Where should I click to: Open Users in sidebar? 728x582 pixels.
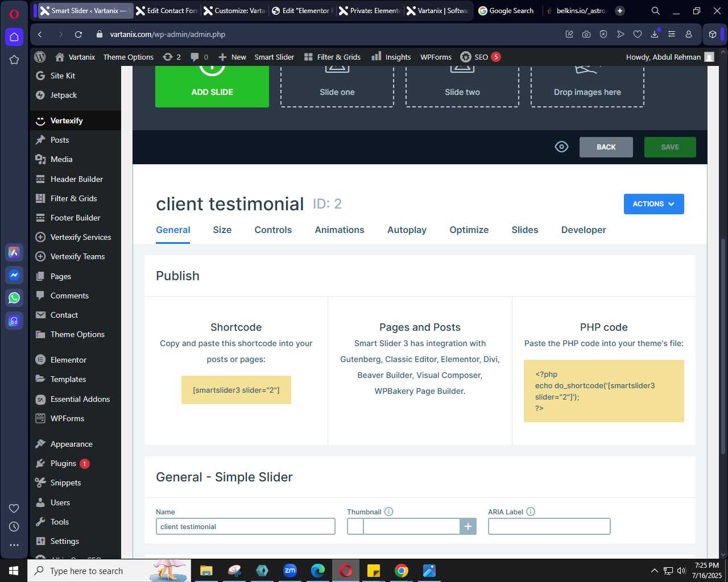(x=75, y=502)
